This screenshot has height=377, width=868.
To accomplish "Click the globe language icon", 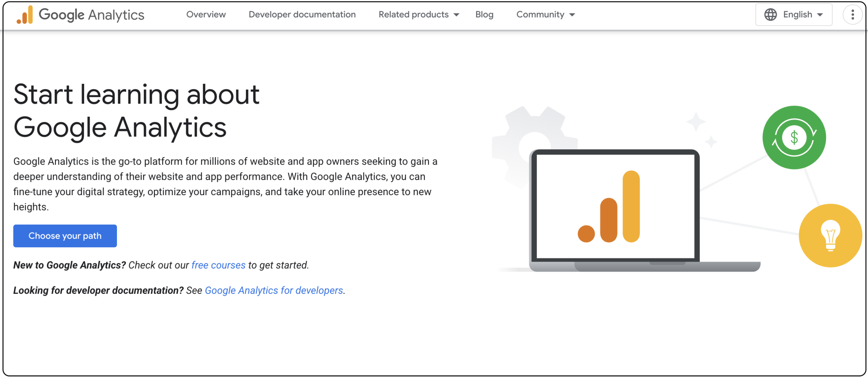I will coord(770,15).
